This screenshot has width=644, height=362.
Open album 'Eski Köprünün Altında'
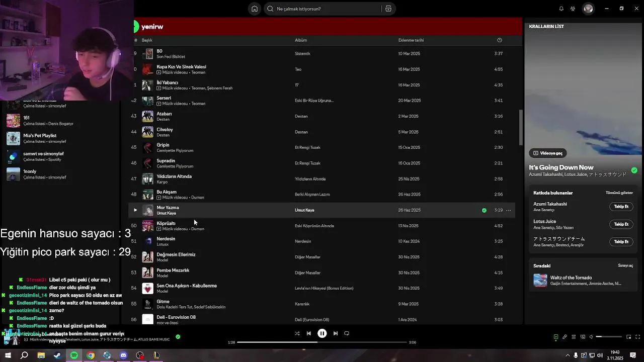(314, 226)
